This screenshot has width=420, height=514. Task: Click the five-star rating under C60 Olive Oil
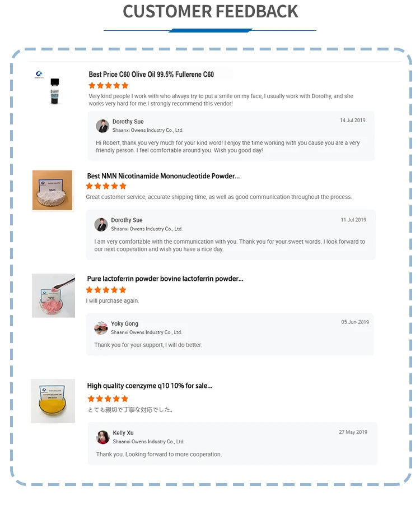[x=109, y=86]
